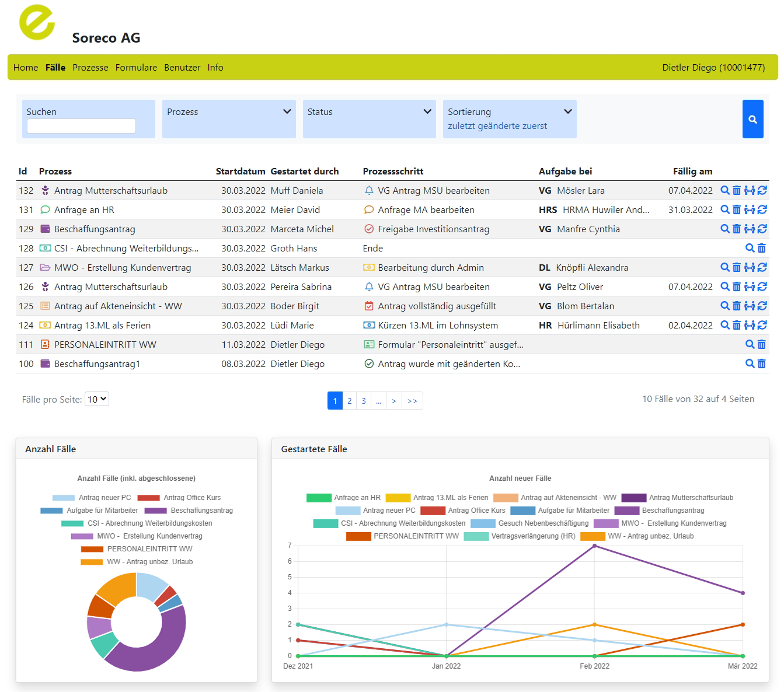
Task: Jump to last page with >> button
Action: [412, 401]
